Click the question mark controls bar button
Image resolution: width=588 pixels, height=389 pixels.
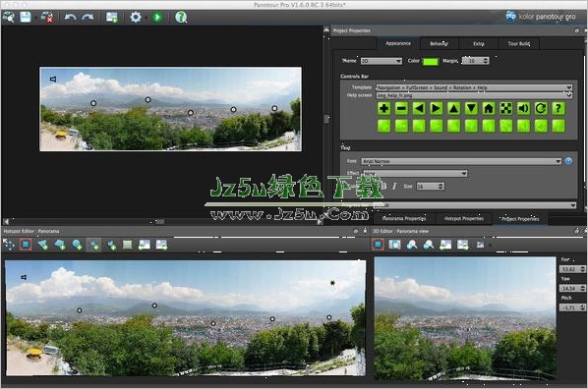tap(559, 109)
